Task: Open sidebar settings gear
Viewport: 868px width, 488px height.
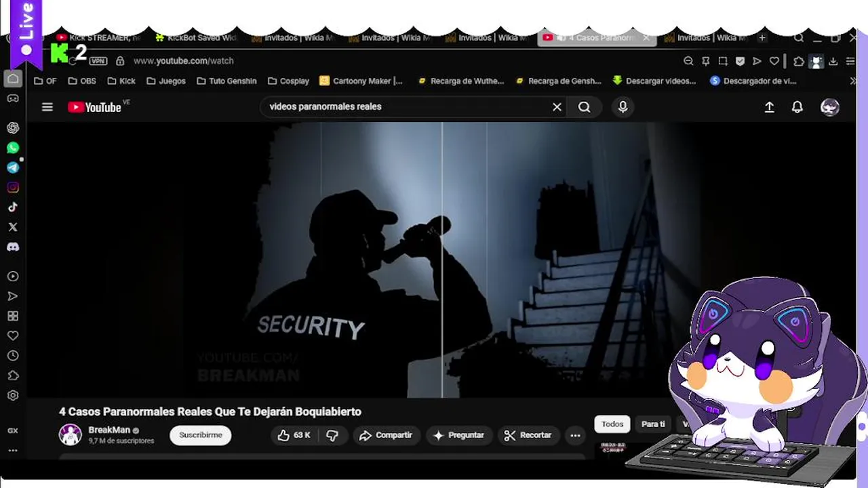Action: click(13, 395)
